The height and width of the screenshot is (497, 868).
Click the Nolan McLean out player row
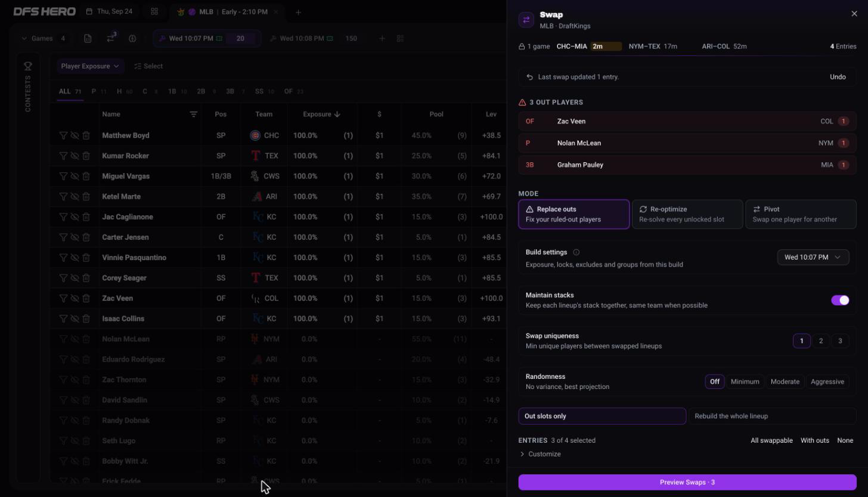pyautogui.click(x=687, y=143)
